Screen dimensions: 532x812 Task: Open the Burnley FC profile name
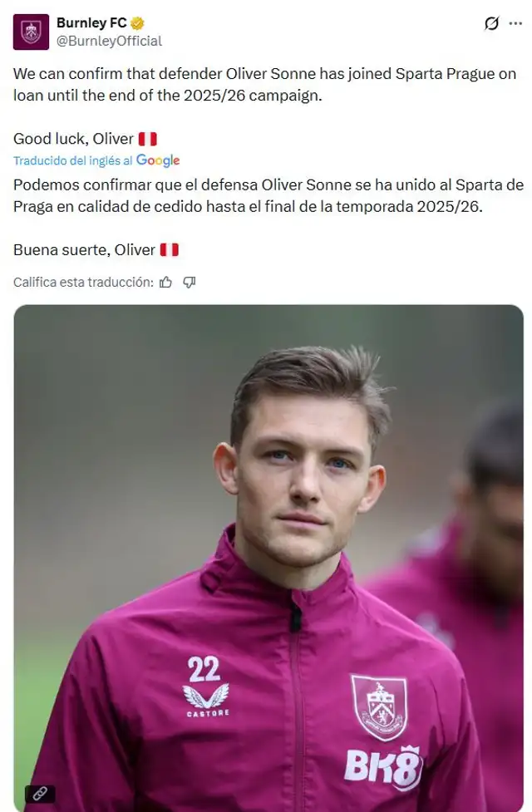(91, 23)
